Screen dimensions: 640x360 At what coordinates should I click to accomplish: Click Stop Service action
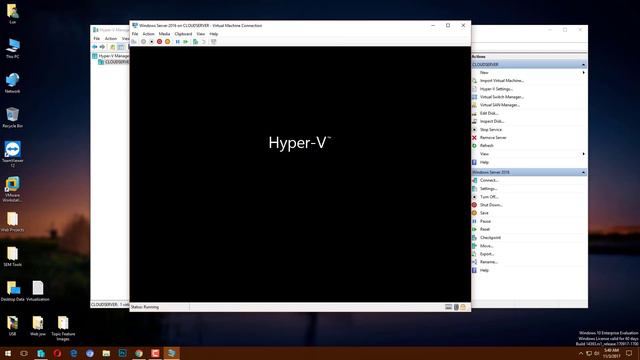coord(491,129)
